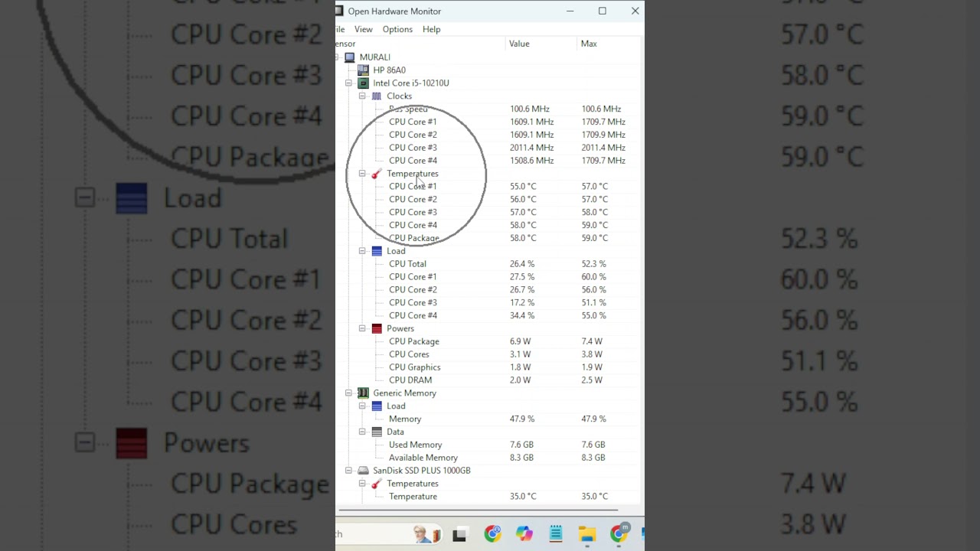Open Copilot from the taskbar
980x551 pixels.
click(x=524, y=534)
